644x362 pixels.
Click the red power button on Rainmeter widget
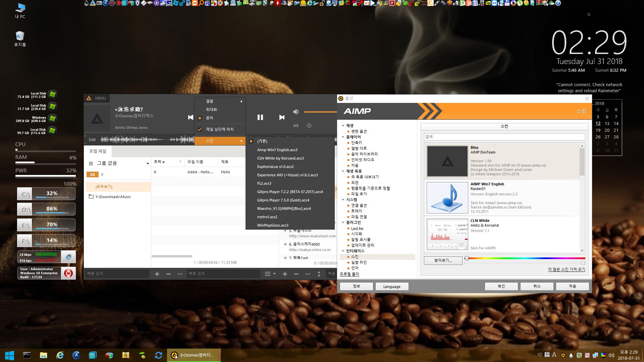pos(68,273)
